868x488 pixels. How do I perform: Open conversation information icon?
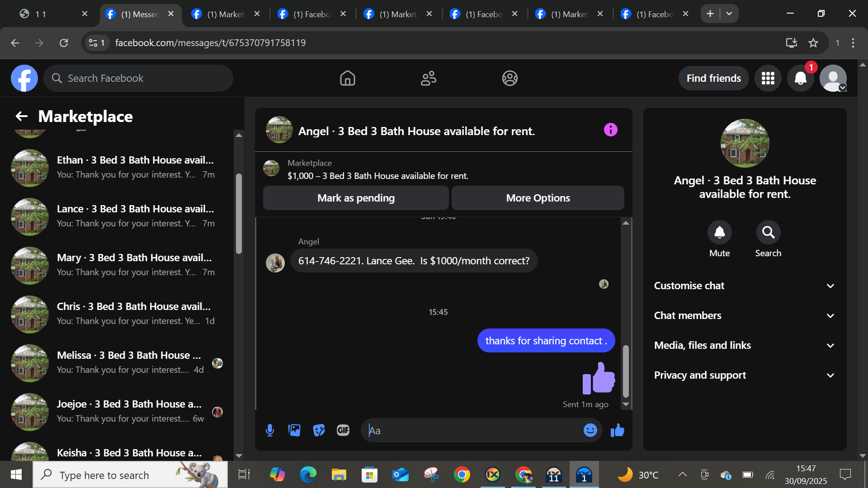pyautogui.click(x=610, y=130)
